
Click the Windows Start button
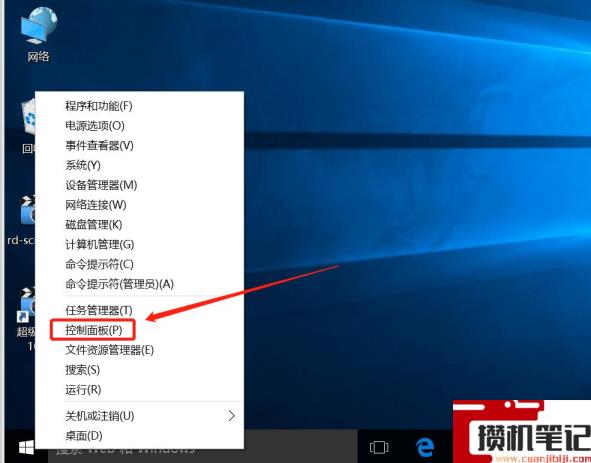click(x=26, y=448)
